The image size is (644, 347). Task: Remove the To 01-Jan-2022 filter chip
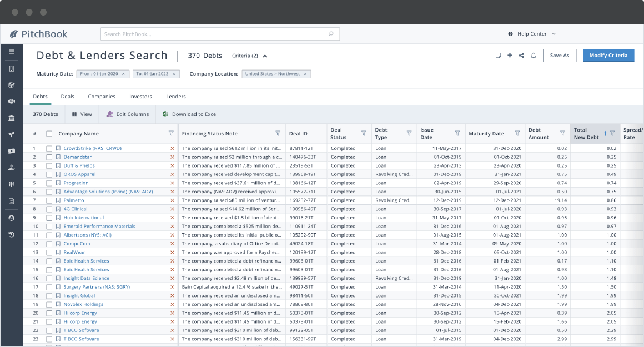pyautogui.click(x=174, y=74)
